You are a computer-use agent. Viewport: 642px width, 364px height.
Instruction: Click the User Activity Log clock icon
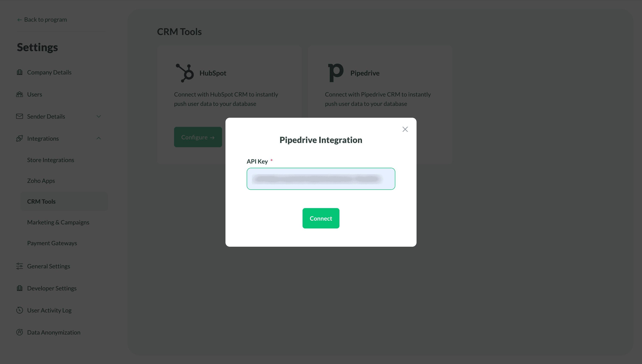[x=20, y=310]
